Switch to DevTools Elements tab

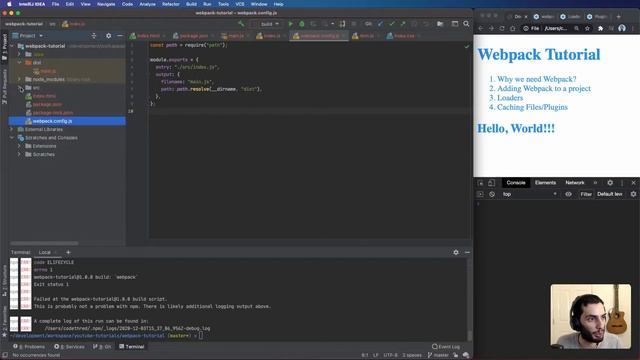545,183
